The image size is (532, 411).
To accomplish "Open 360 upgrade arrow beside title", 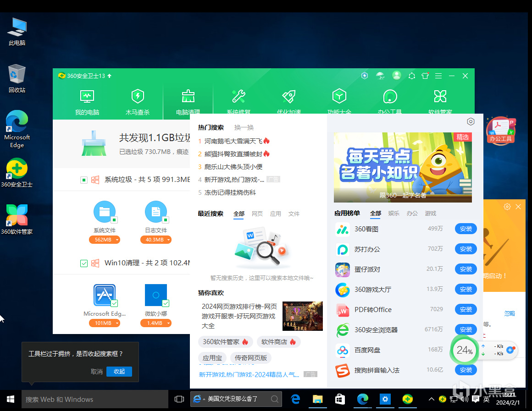I will (109, 76).
